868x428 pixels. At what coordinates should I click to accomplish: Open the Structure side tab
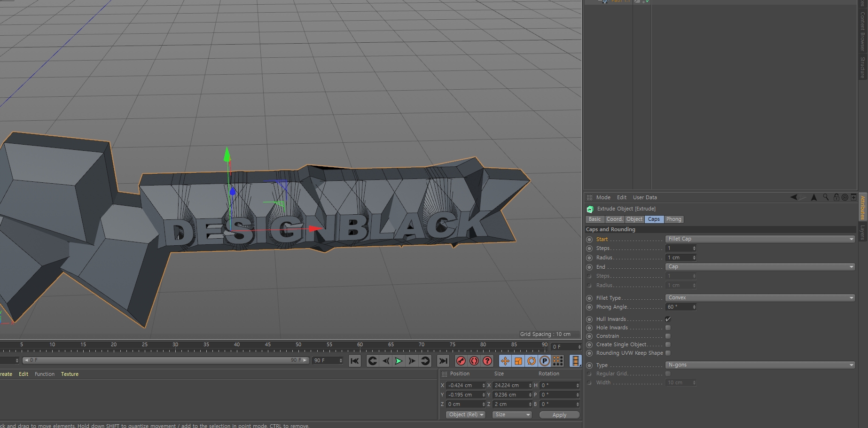click(863, 67)
